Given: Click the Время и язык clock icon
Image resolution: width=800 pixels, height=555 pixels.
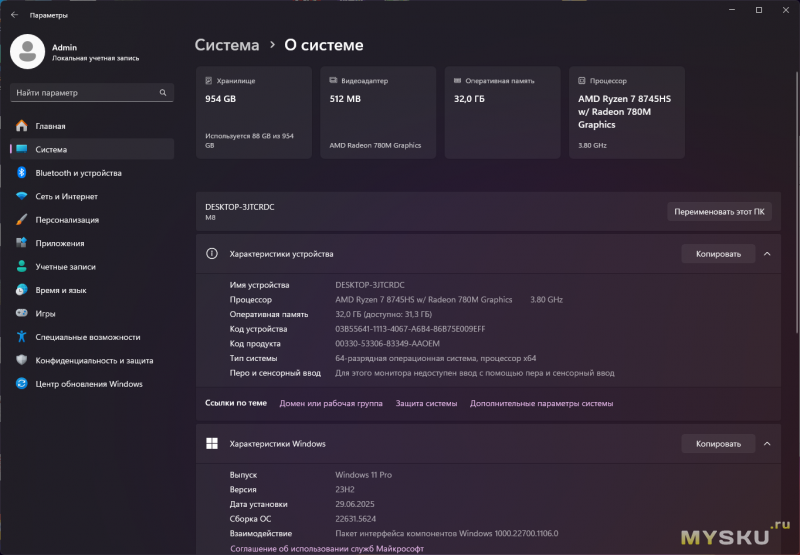Looking at the screenshot, I should (x=21, y=290).
